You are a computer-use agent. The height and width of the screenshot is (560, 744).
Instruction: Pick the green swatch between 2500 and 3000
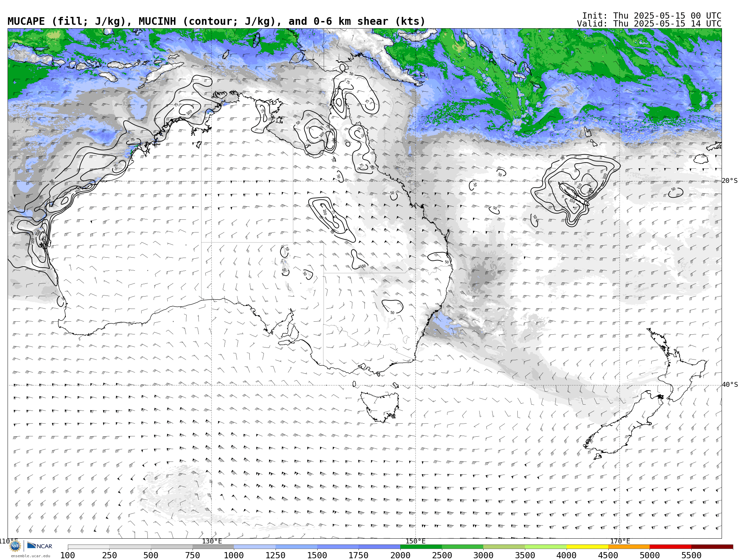point(463,547)
